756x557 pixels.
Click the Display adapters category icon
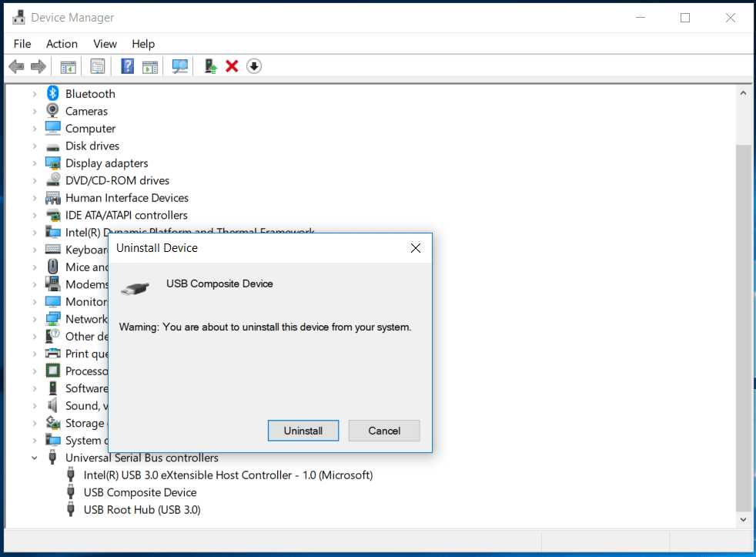pos(52,163)
